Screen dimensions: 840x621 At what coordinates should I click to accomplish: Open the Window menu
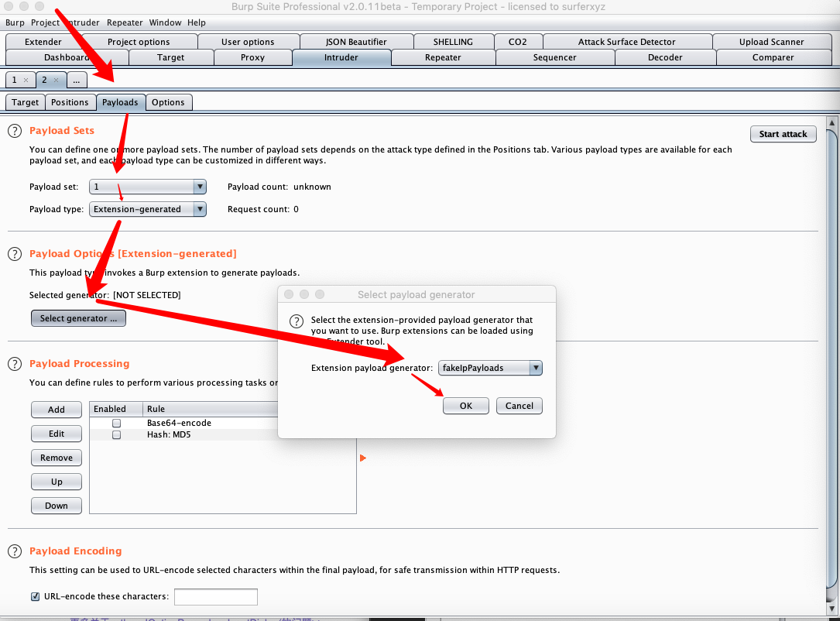165,22
